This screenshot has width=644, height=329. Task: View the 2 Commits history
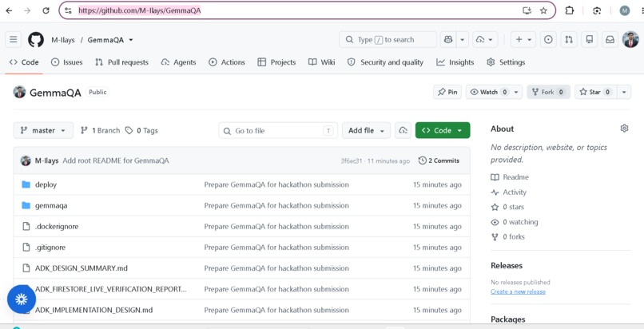click(439, 161)
